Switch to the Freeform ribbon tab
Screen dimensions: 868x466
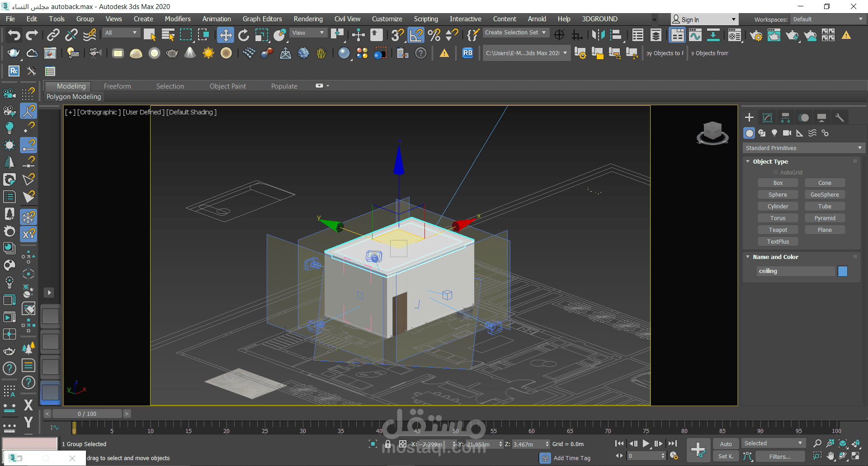coord(117,86)
